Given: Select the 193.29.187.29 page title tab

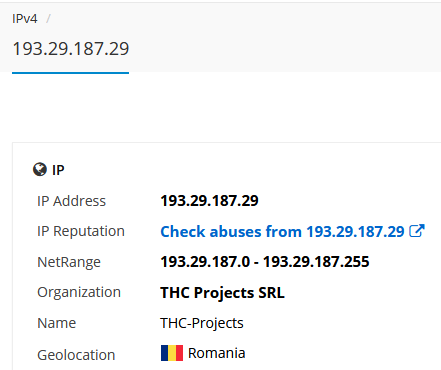Looking at the screenshot, I should point(71,49).
